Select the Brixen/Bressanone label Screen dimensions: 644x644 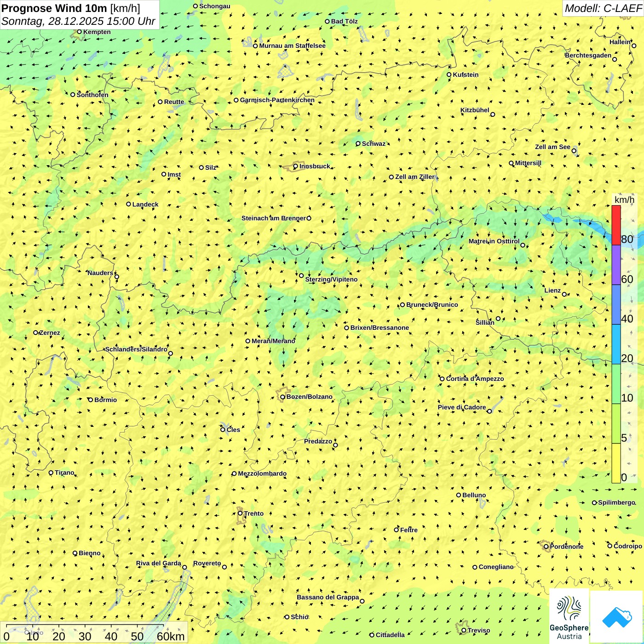click(379, 328)
